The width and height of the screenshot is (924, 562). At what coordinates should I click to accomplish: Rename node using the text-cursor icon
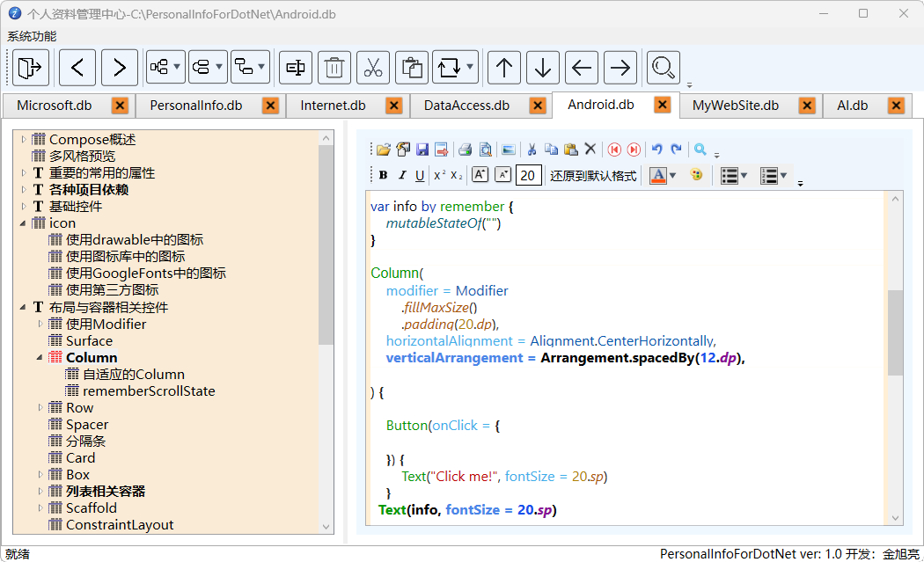(x=295, y=68)
